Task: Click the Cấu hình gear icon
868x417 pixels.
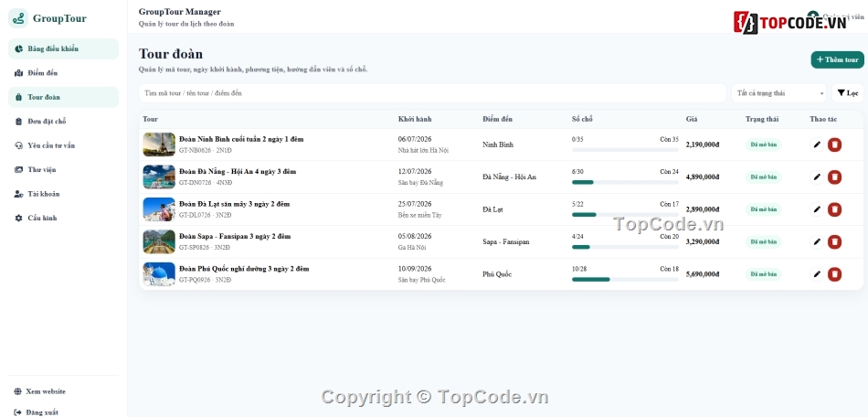Action: 18,219
